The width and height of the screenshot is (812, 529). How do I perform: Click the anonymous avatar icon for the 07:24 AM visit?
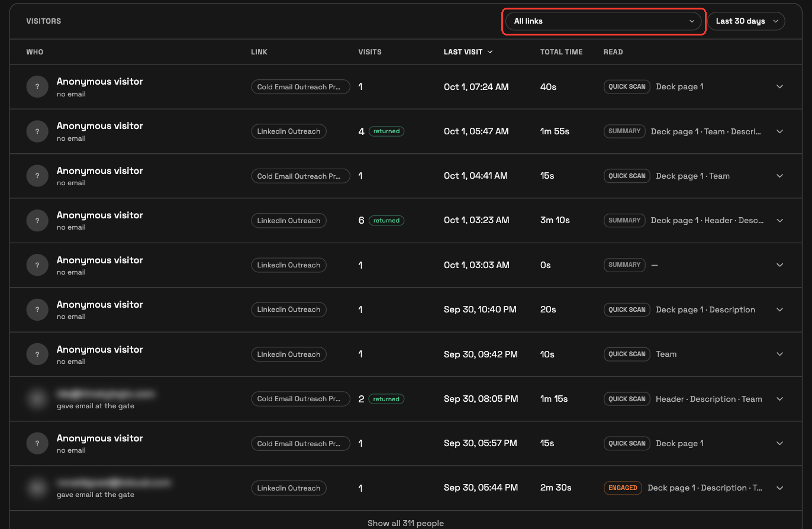(37, 86)
